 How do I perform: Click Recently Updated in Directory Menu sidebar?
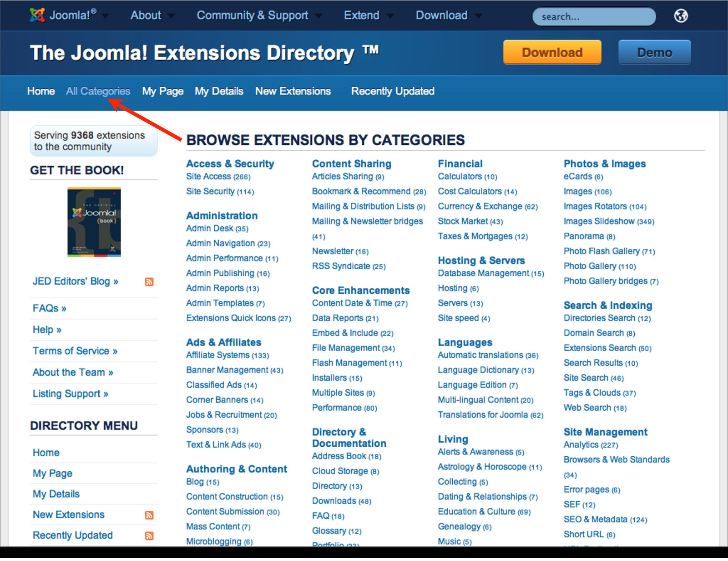(73, 535)
